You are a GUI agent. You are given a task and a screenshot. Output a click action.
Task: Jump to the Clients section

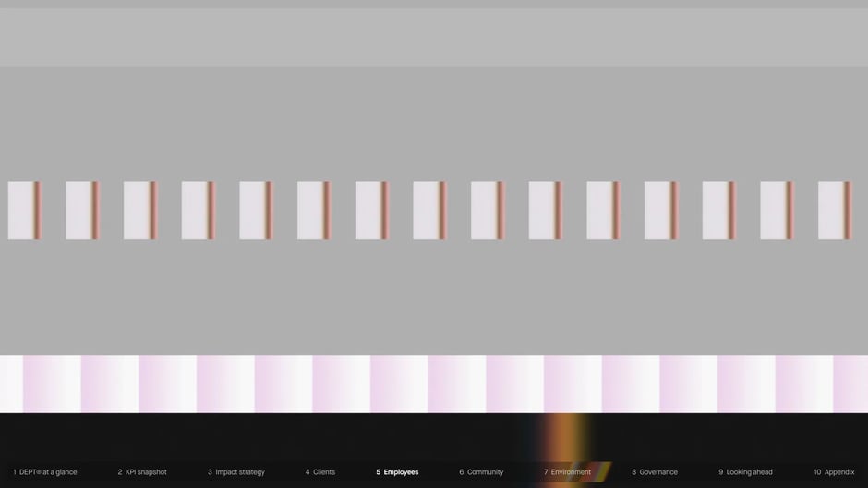(x=320, y=472)
